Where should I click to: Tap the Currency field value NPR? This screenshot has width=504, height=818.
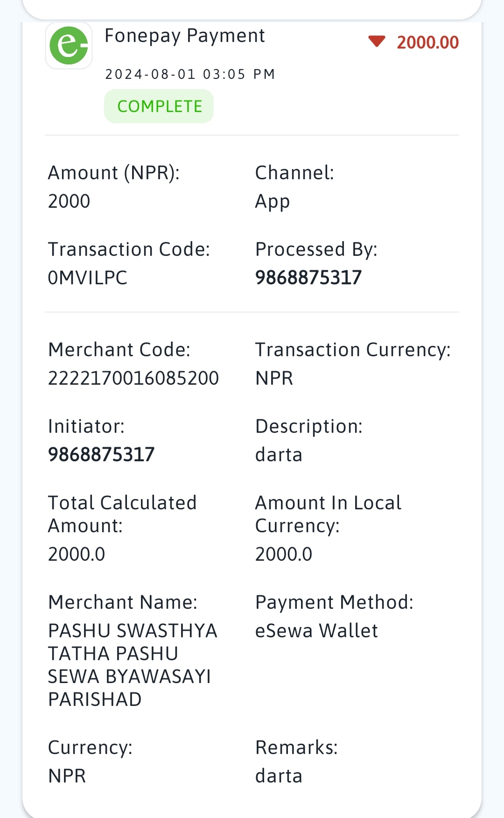click(67, 776)
